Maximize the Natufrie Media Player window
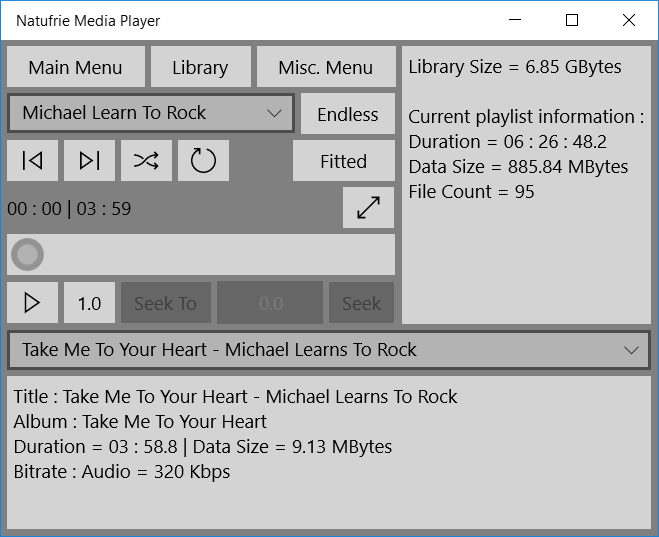Screen dimensions: 659x537 [572, 20]
